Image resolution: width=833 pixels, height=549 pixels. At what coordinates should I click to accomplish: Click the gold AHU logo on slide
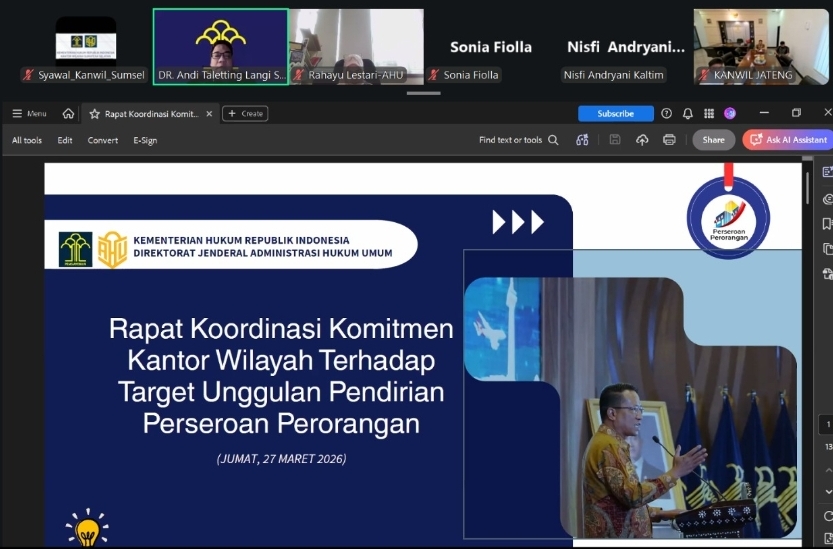coord(113,249)
